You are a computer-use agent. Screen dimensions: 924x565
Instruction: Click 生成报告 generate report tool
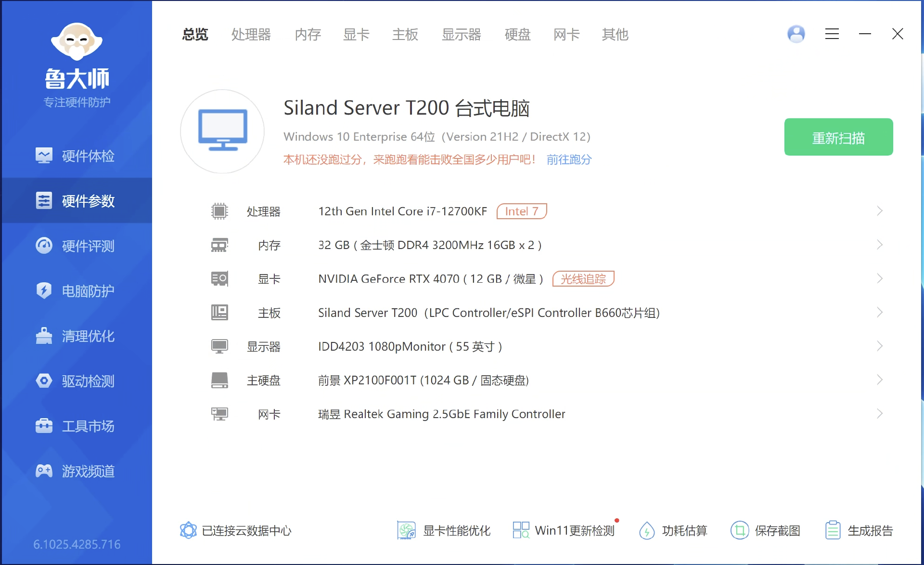point(859,530)
